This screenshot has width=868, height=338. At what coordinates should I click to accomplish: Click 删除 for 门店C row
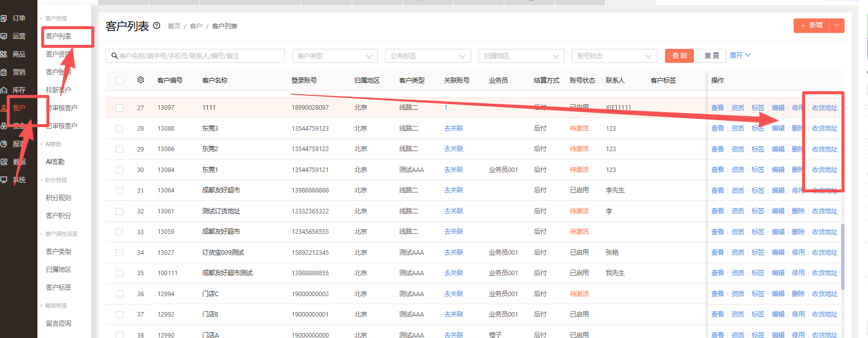click(x=798, y=294)
